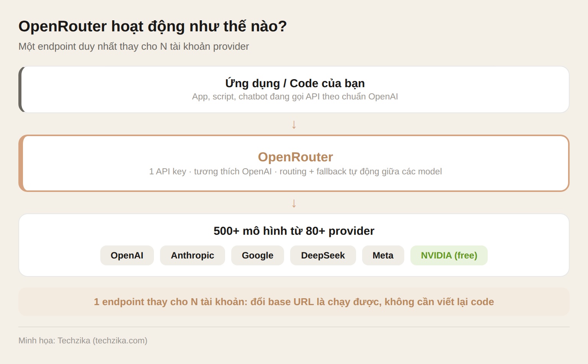The width and height of the screenshot is (588, 364).
Task: Click the heading '500+ mô hình từ 80+ provider'
Action: pyautogui.click(x=294, y=231)
